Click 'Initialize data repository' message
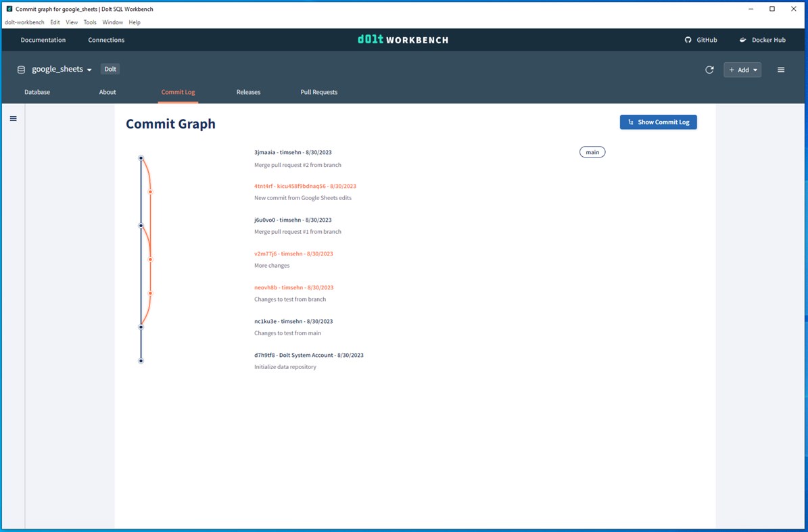 tap(285, 367)
